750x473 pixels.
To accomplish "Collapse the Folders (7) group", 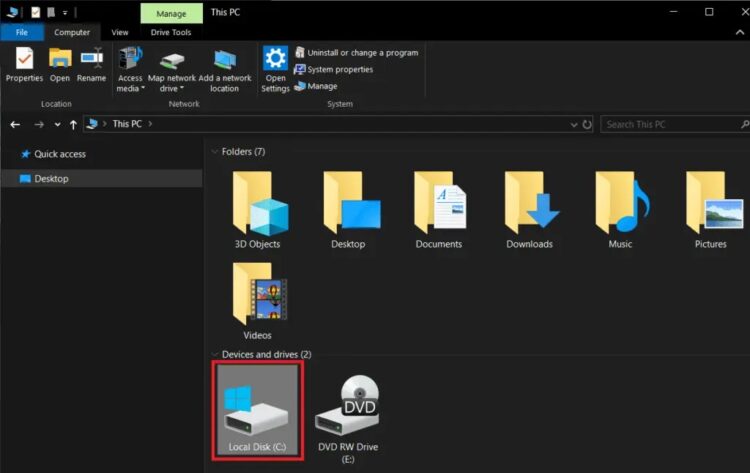I will tap(214, 152).
